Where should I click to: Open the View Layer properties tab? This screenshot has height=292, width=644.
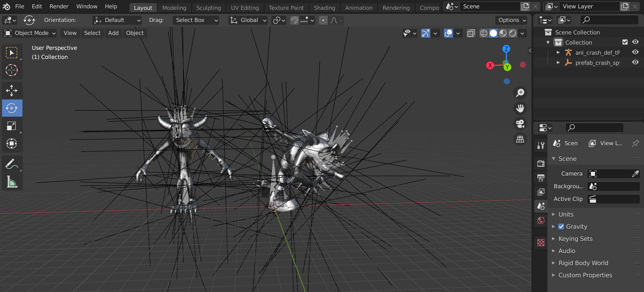541,192
